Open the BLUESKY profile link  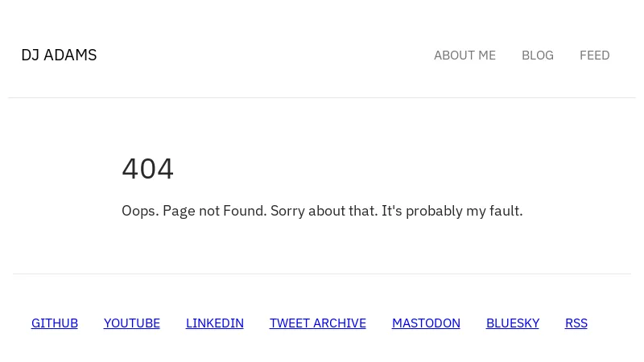pos(512,323)
